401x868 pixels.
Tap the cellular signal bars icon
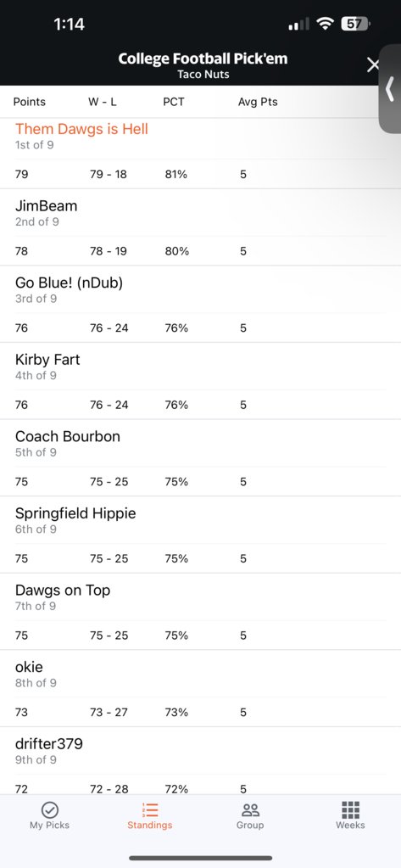pos(298,25)
